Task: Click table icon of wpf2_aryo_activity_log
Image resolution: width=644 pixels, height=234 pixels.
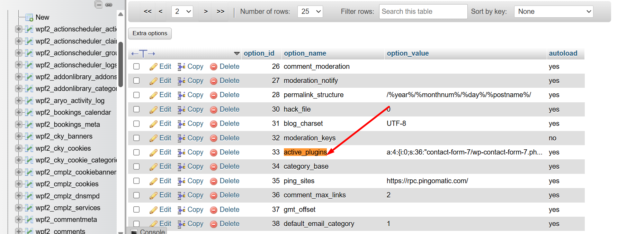Action: pyautogui.click(x=29, y=101)
